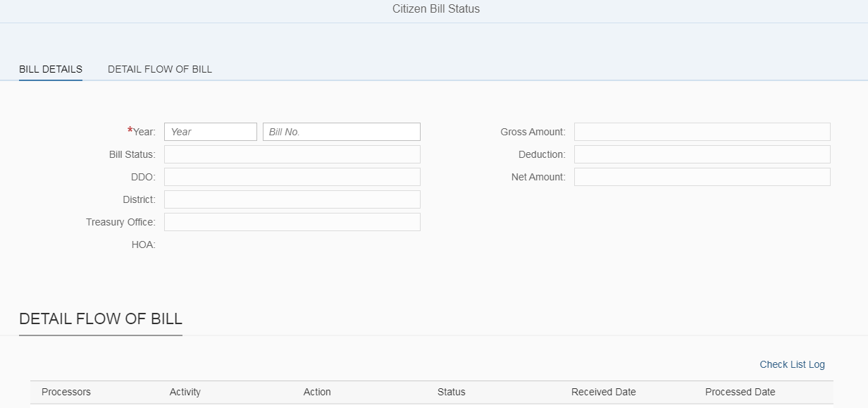Click the Year label with asterisk
Screen dimensions: 868x408
click(142, 132)
